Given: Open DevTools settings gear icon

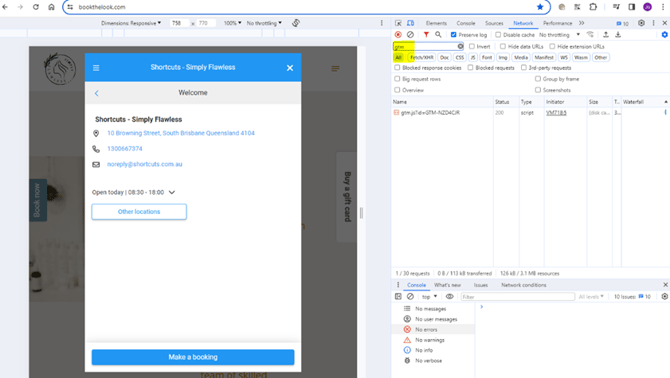Looking at the screenshot, I should click(641, 23).
